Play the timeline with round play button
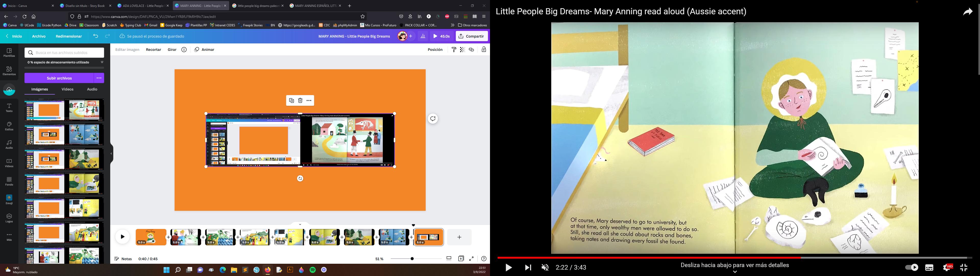This screenshot has height=276, width=980. coord(122,237)
